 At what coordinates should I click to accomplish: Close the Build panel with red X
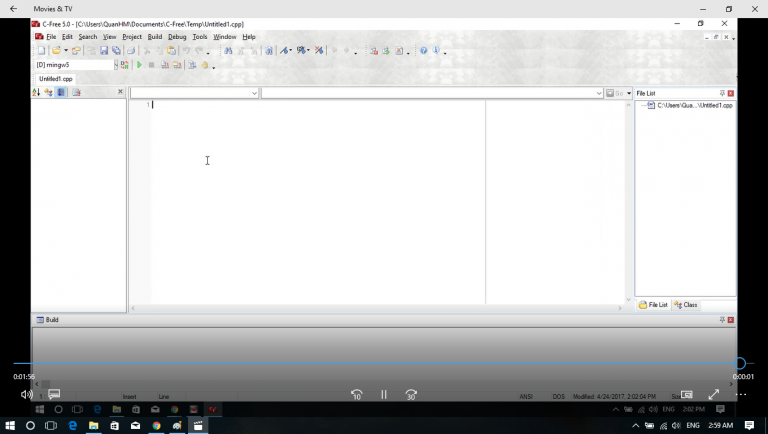[x=731, y=319]
